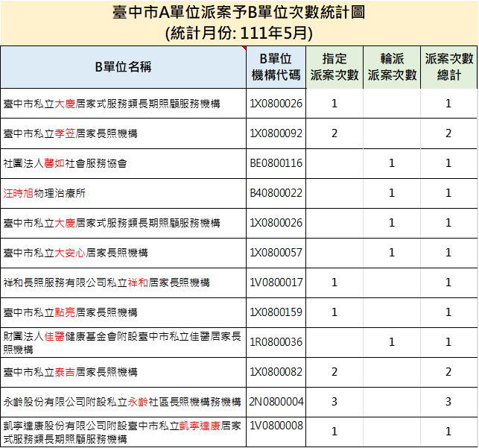Select the 臺中市私立點亮居家長照機構 name cell
The width and height of the screenshot is (479, 448).
click(123, 312)
